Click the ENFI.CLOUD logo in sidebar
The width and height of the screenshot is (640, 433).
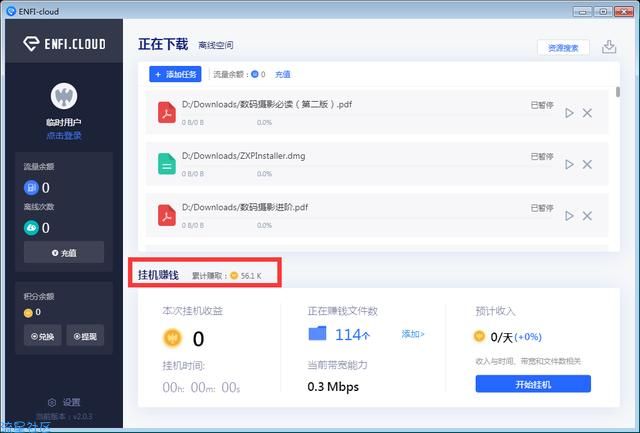tap(64, 44)
